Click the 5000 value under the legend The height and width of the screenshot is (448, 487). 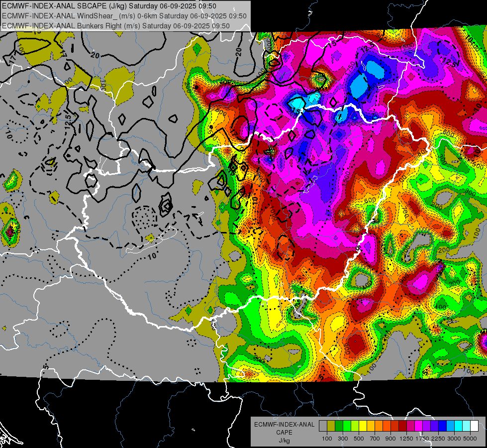pyautogui.click(x=470, y=439)
